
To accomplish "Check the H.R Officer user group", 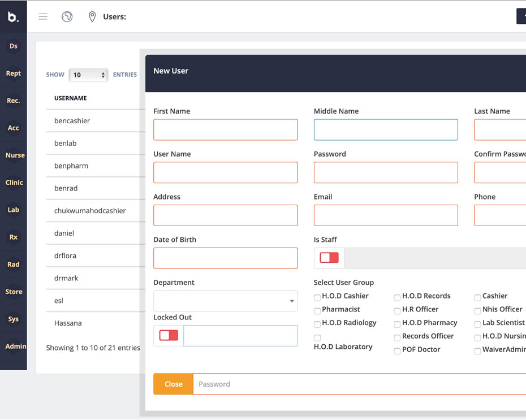I will pos(397,311).
